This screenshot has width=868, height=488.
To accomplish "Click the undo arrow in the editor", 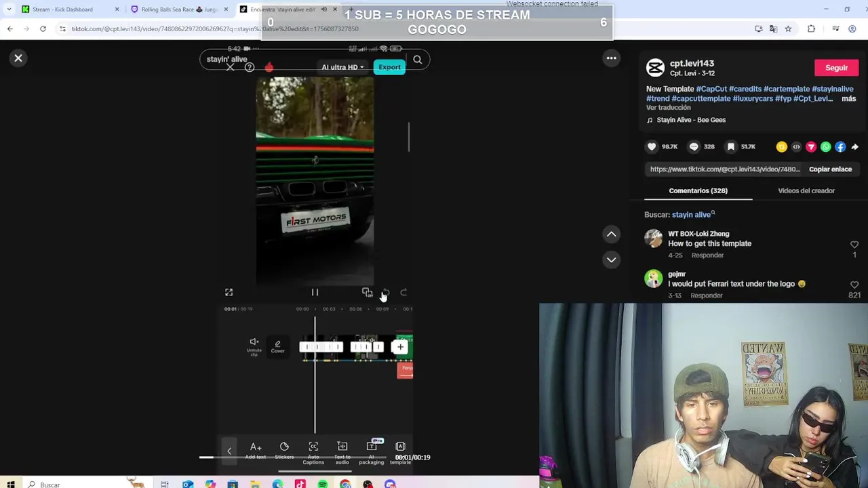I will pyautogui.click(x=386, y=292).
